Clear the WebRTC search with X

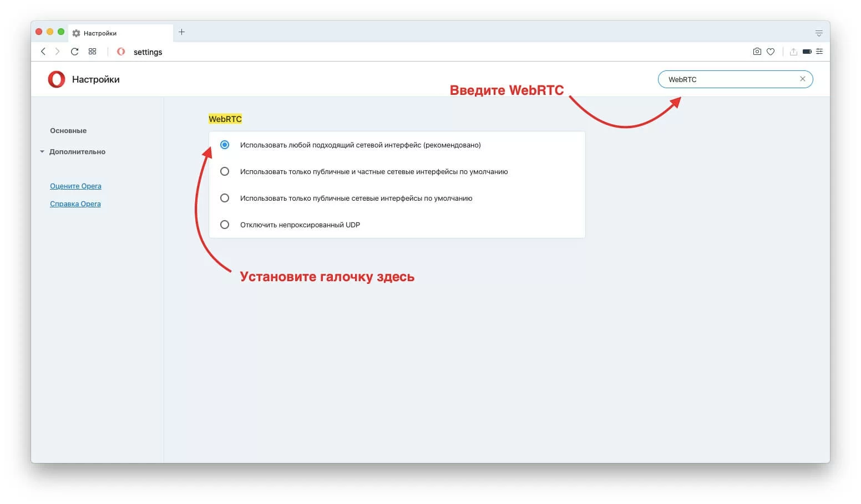click(x=802, y=79)
